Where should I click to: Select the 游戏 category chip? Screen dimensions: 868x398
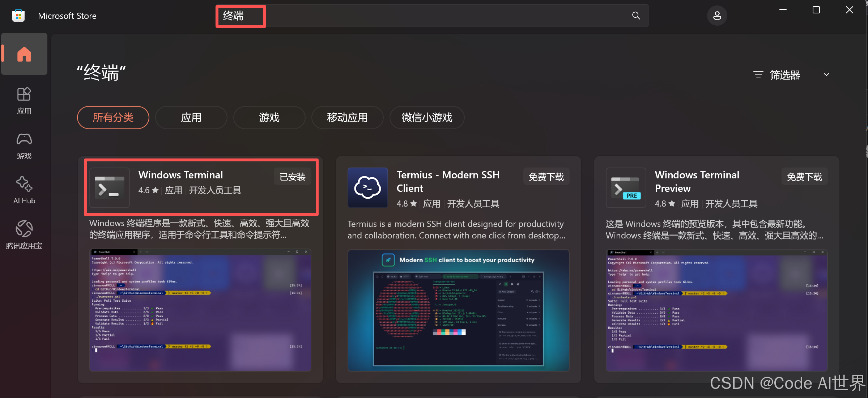click(x=269, y=118)
